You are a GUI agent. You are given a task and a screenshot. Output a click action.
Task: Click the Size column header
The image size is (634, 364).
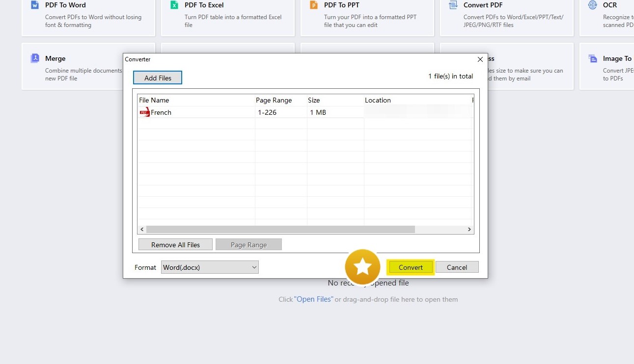[x=335, y=100]
